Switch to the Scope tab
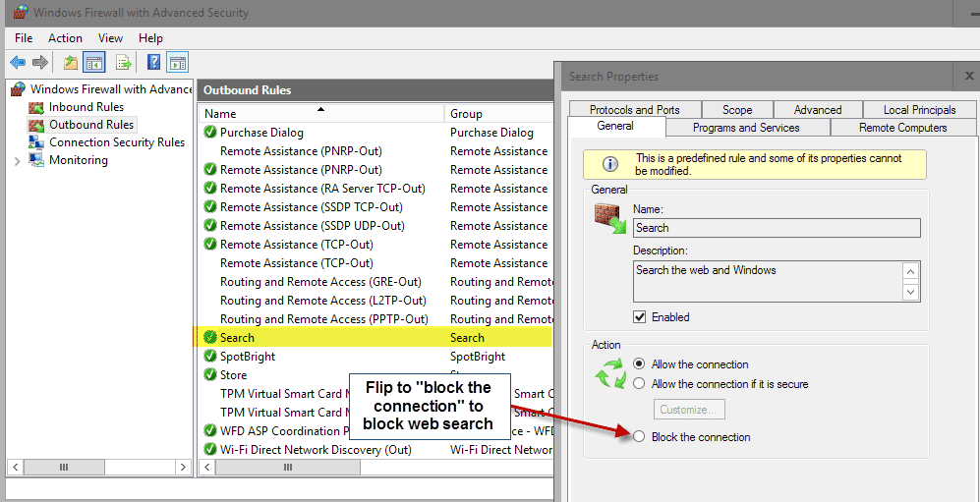980x502 pixels. pyautogui.click(x=737, y=110)
